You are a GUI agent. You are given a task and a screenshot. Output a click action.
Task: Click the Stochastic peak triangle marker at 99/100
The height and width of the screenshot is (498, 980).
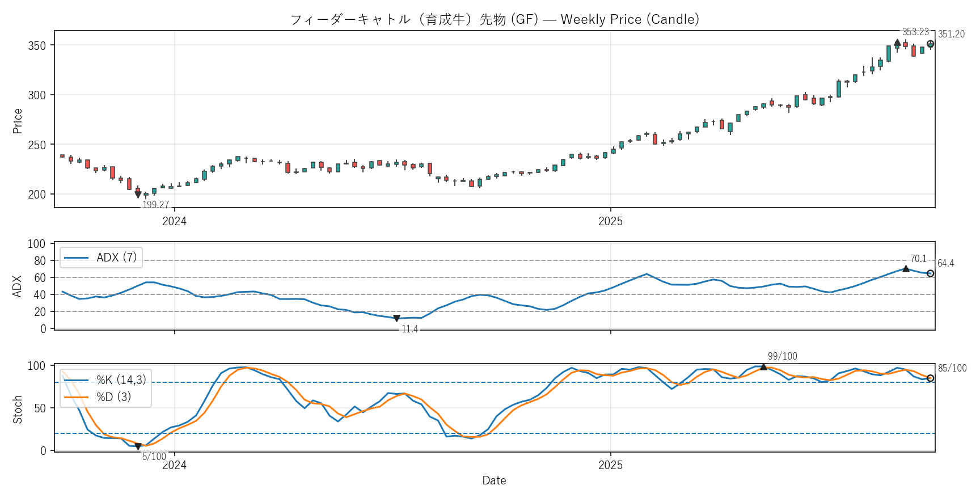coord(763,367)
